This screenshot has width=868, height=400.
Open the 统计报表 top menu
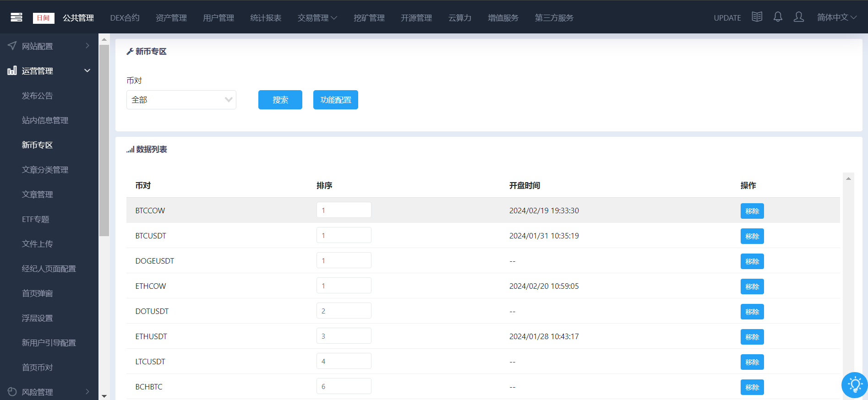pyautogui.click(x=266, y=18)
